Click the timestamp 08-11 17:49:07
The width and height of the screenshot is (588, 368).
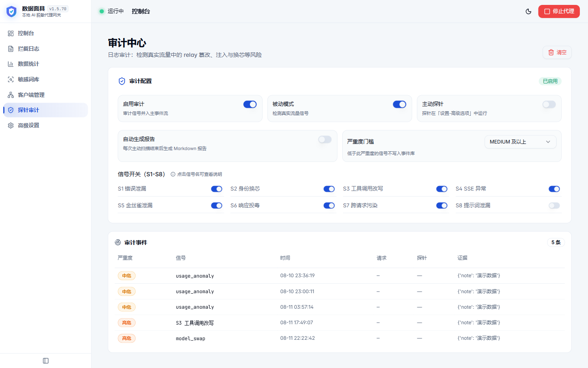point(296,323)
